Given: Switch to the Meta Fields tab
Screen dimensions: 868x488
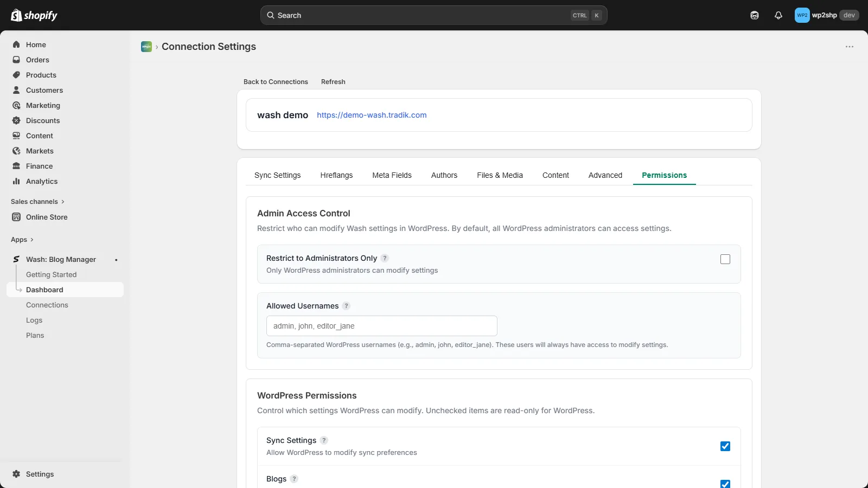Looking at the screenshot, I should (392, 175).
